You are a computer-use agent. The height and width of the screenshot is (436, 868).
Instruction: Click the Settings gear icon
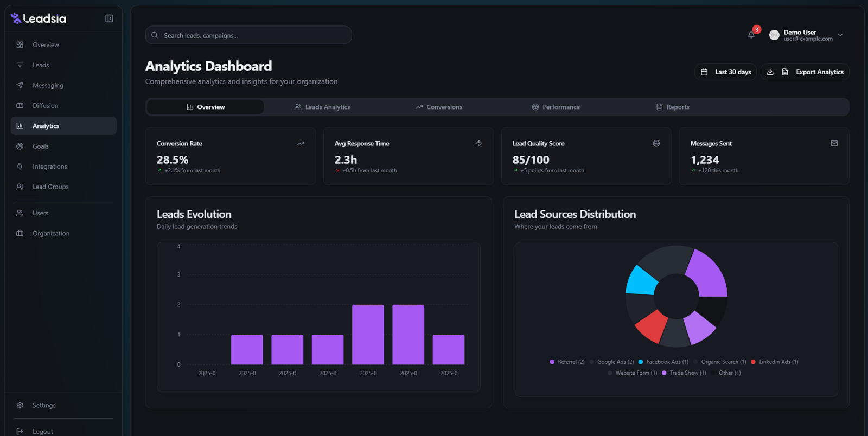[20, 405]
